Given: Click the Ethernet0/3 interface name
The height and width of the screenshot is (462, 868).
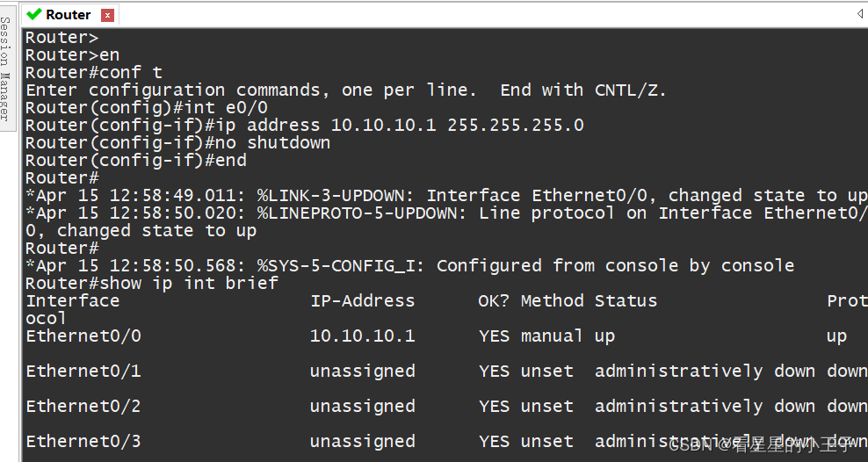Looking at the screenshot, I should tap(83, 442).
